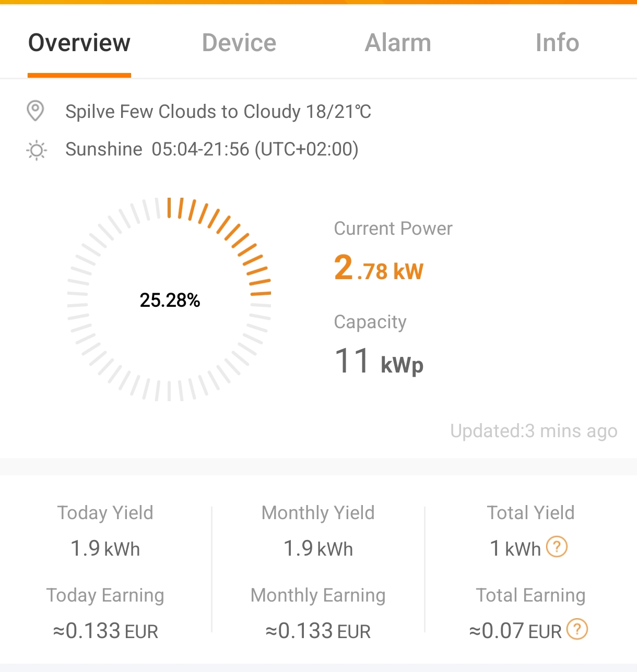This screenshot has width=637, height=672.
Task: Tap the sunshine sun icon
Action: [37, 150]
